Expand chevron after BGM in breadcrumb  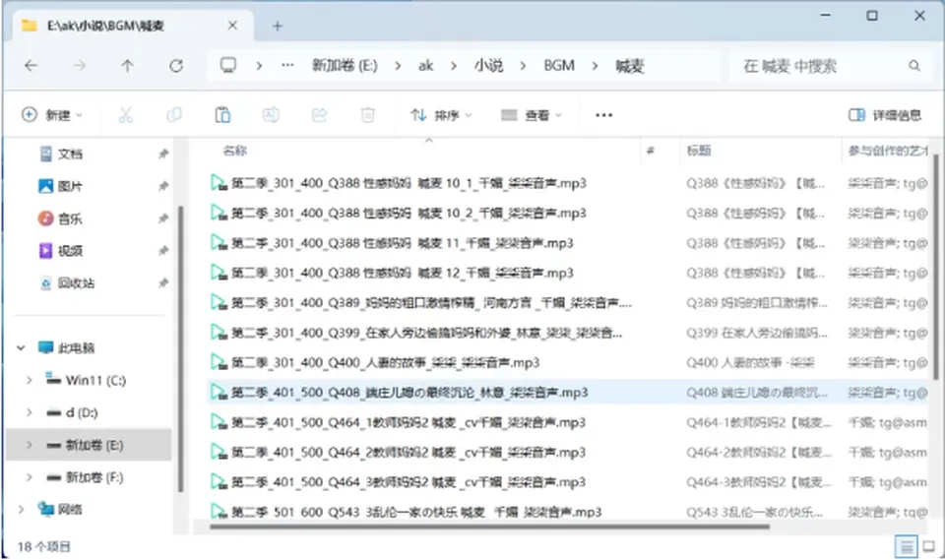[x=595, y=66]
